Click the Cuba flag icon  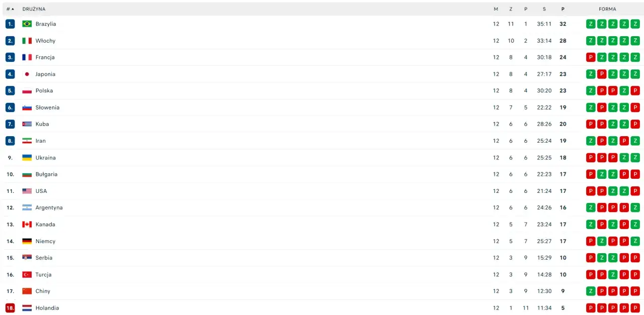[27, 124]
